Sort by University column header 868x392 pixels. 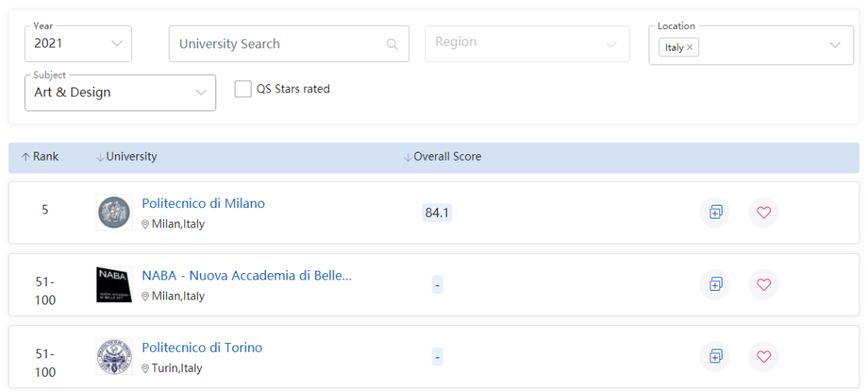[x=126, y=157]
